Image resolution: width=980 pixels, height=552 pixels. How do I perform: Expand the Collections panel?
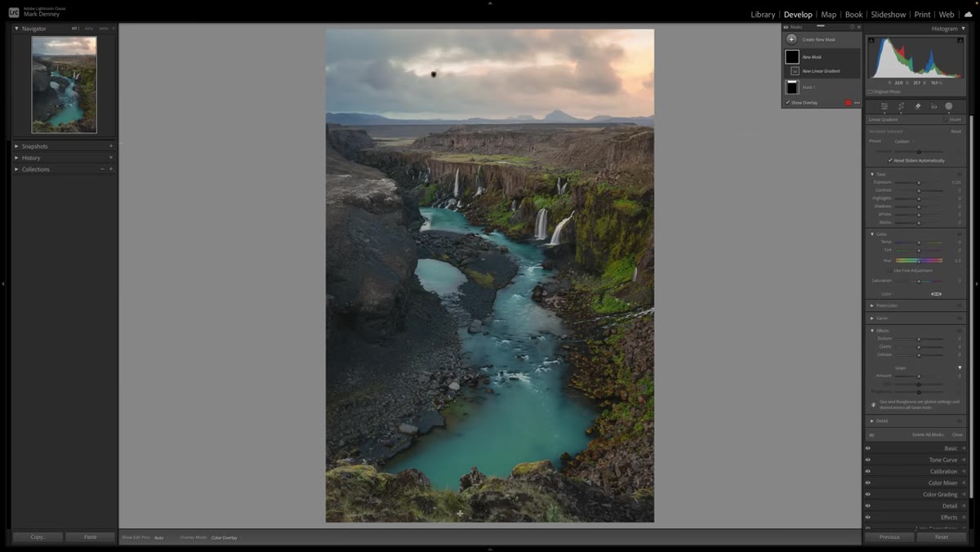tap(16, 169)
